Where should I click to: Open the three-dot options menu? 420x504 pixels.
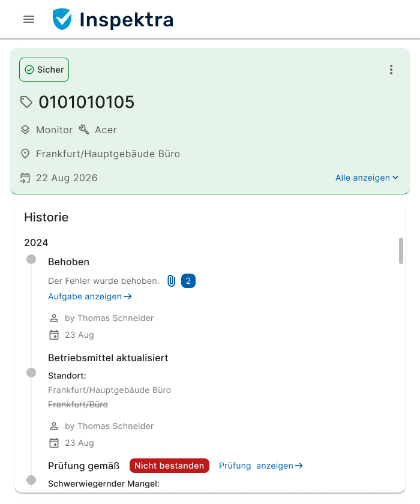(x=391, y=70)
